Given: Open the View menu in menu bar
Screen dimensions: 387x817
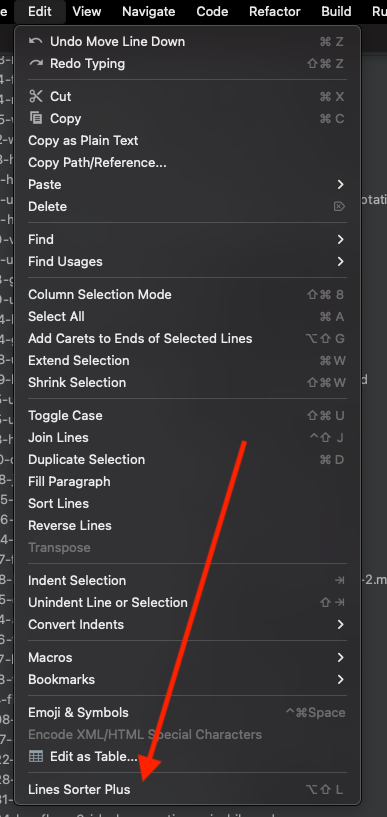Looking at the screenshot, I should tap(88, 11).
